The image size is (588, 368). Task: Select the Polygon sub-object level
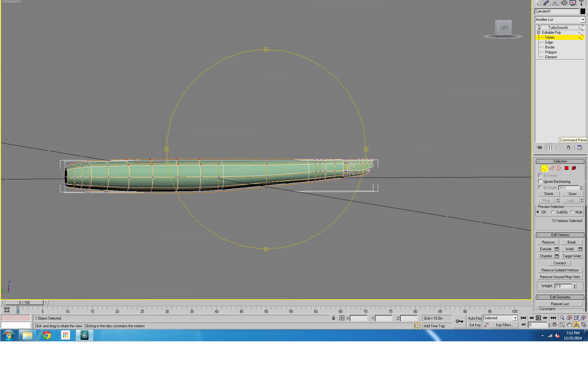coord(551,52)
